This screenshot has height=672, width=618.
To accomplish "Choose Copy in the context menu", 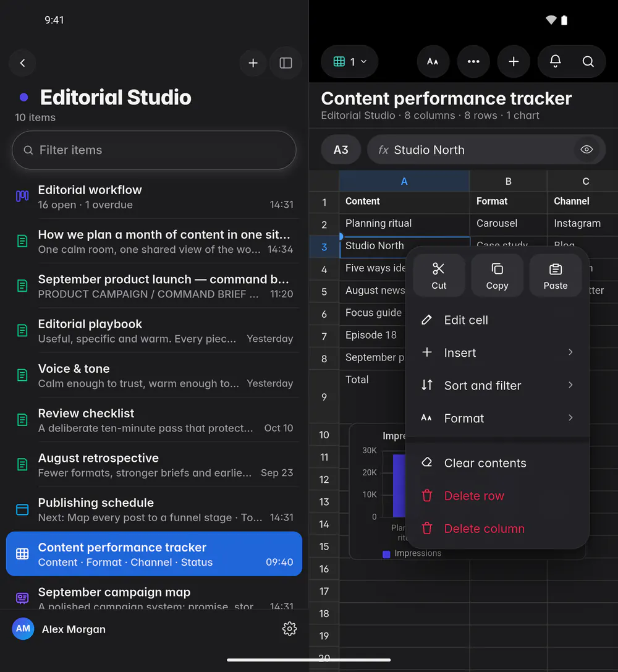I will (497, 276).
